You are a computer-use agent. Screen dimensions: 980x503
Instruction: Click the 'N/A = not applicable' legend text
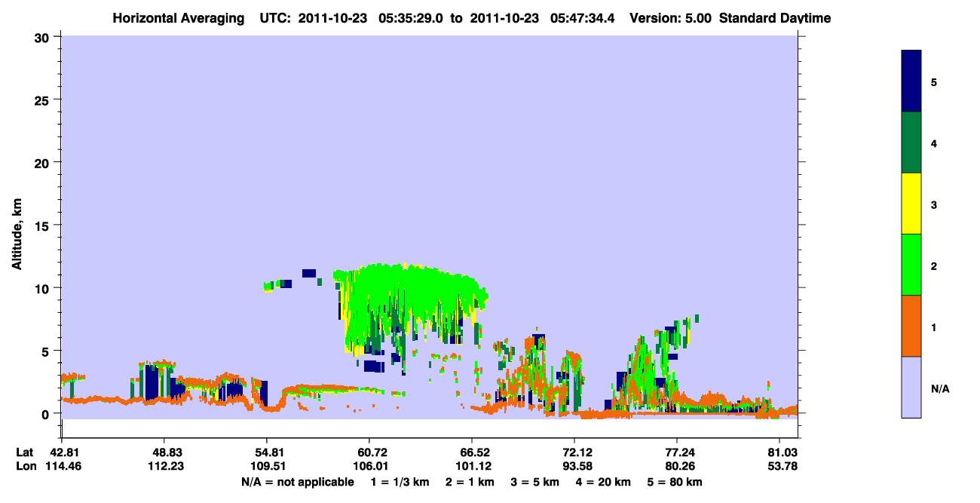297,481
